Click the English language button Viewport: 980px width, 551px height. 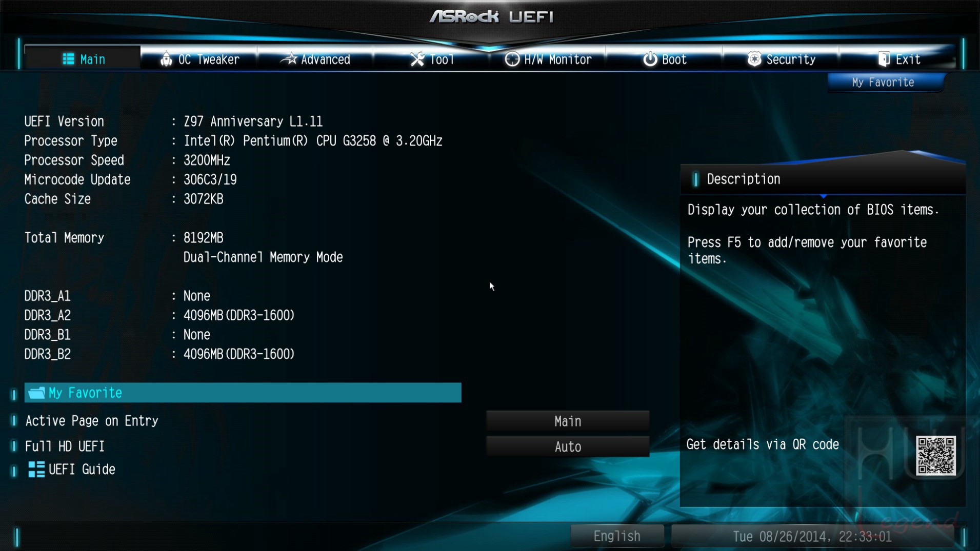click(617, 536)
